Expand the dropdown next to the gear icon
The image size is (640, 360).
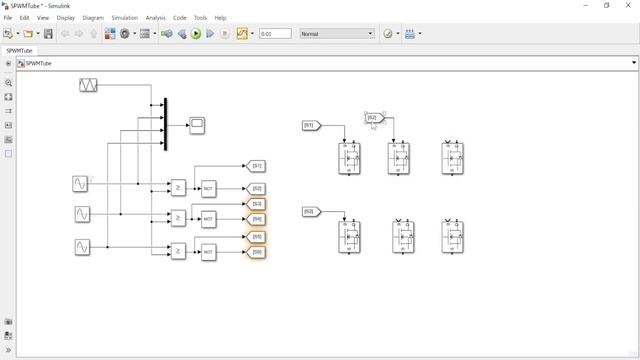tap(134, 33)
